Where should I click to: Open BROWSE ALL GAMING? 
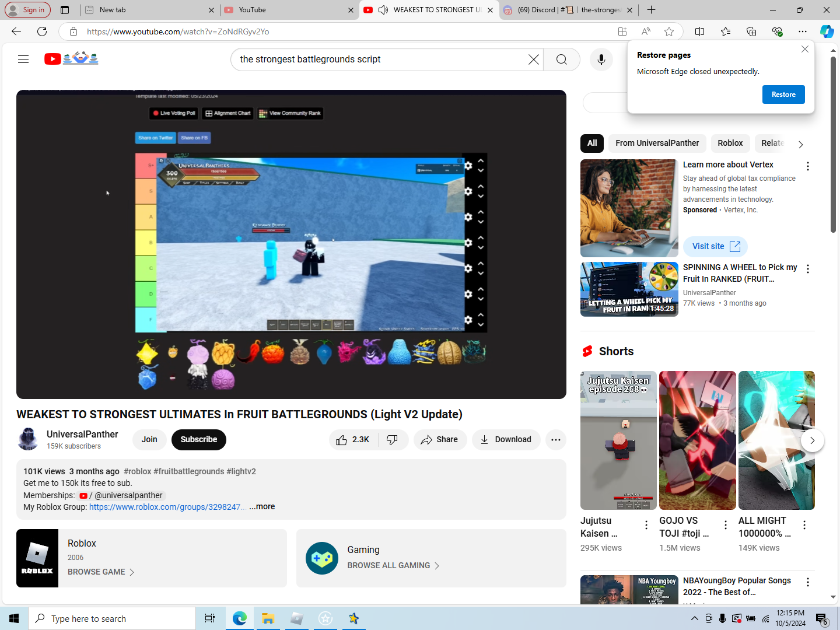393,566
